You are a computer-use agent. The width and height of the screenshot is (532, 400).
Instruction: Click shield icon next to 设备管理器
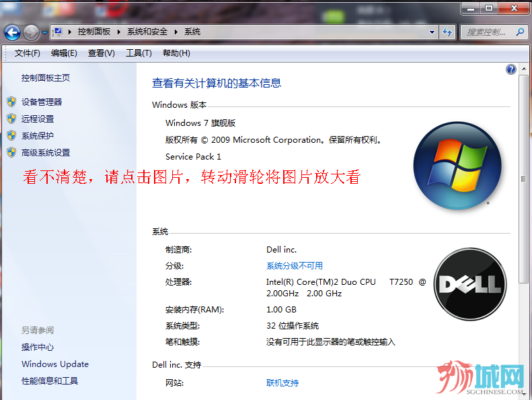(x=11, y=102)
